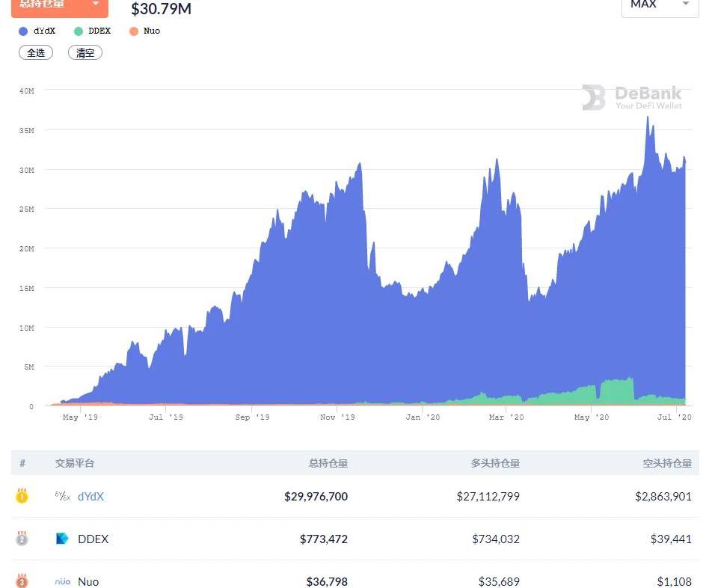
Task: Click the dYdX platform logo icon
Action: pyautogui.click(x=63, y=496)
